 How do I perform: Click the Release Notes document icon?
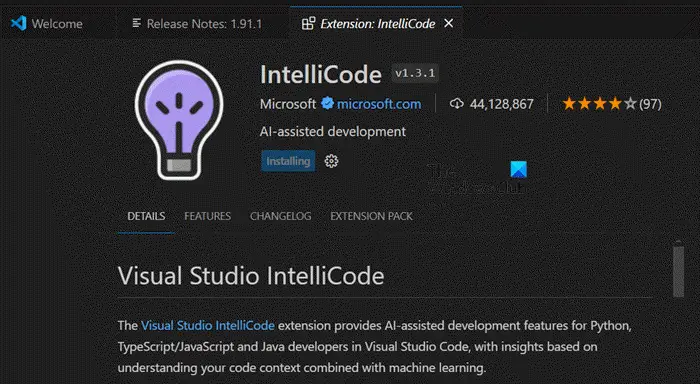pos(137,23)
